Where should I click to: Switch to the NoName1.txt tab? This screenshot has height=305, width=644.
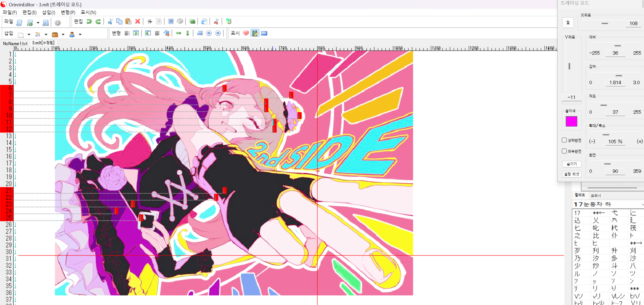15,43
